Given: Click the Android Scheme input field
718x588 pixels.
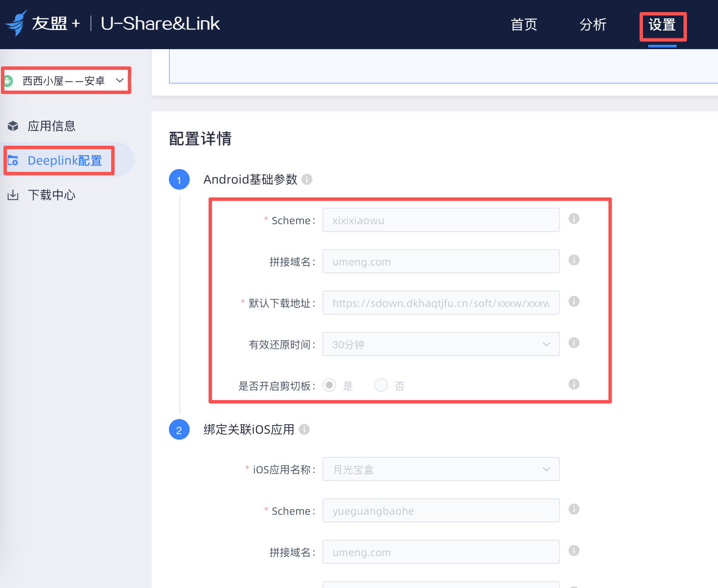Looking at the screenshot, I should point(440,220).
